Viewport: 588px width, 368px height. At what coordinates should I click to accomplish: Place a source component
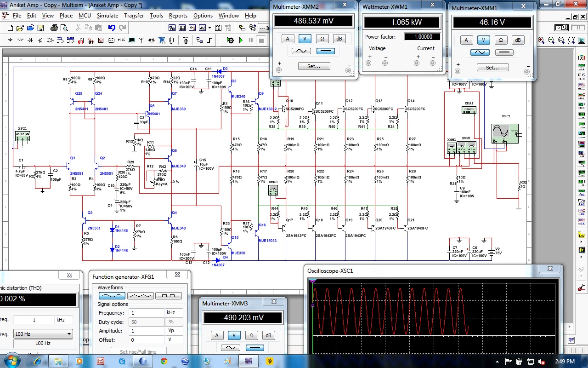10,40
